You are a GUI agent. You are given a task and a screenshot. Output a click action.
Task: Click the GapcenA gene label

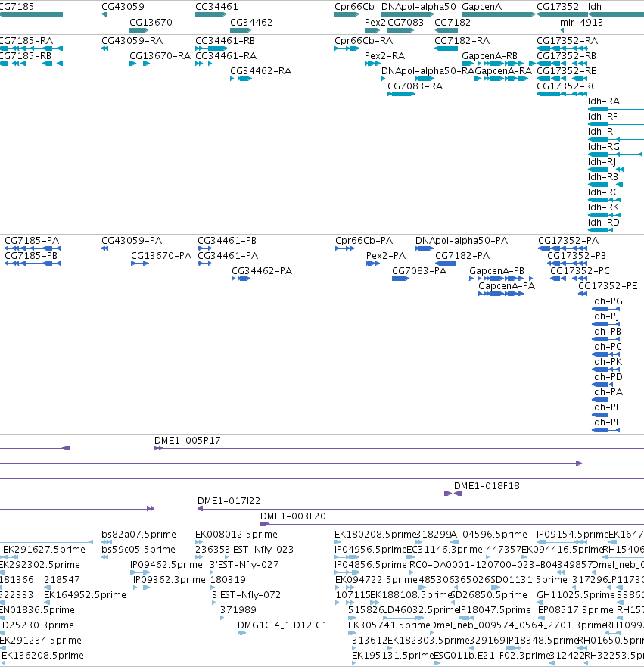481,7
